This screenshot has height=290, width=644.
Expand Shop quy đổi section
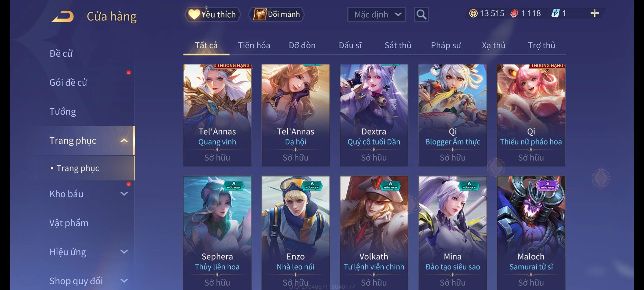(124, 281)
